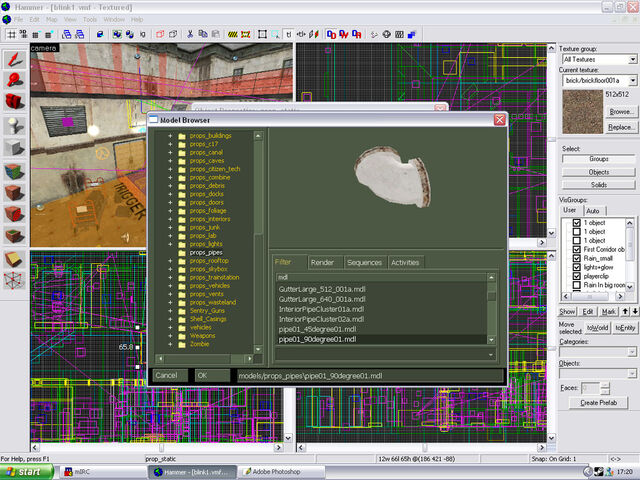The image size is (640, 480).
Task: Click the Edit Cordon bounds icon
Action: pyautogui.click(x=246, y=34)
